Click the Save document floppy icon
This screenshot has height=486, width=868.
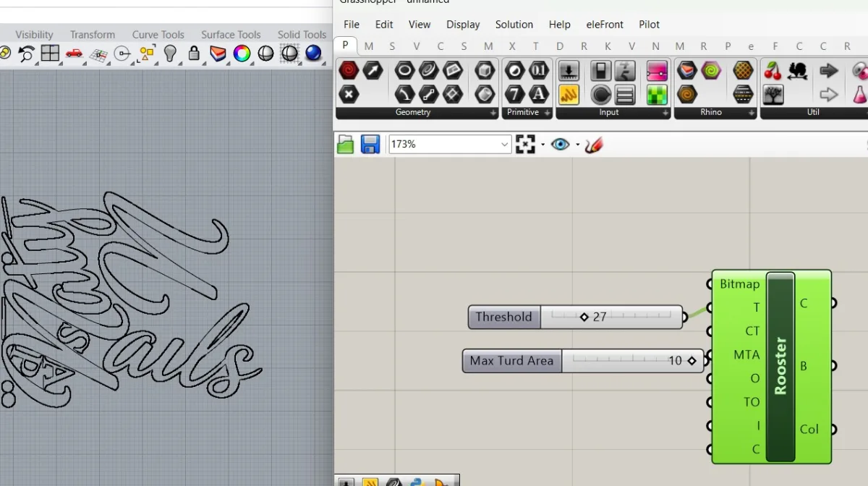pyautogui.click(x=370, y=145)
